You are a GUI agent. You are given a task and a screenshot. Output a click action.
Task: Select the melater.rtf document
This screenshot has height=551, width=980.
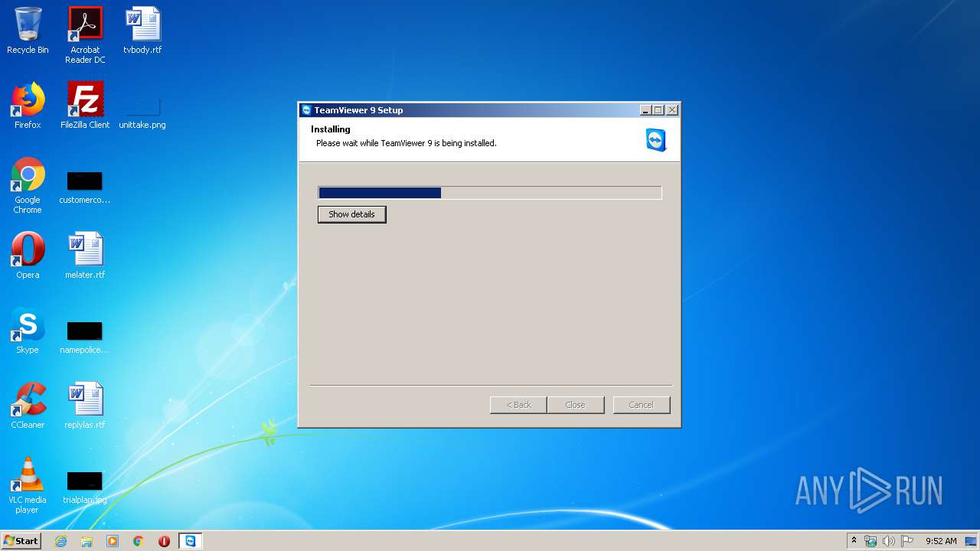click(85, 256)
